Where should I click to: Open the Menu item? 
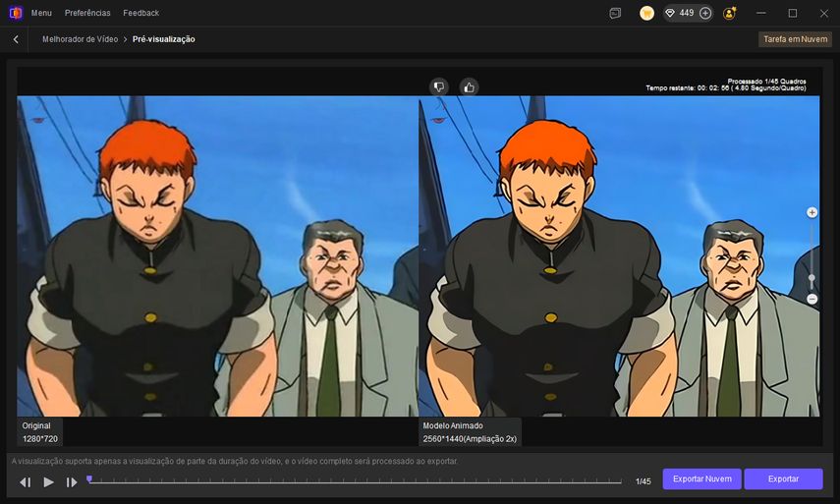click(x=41, y=13)
